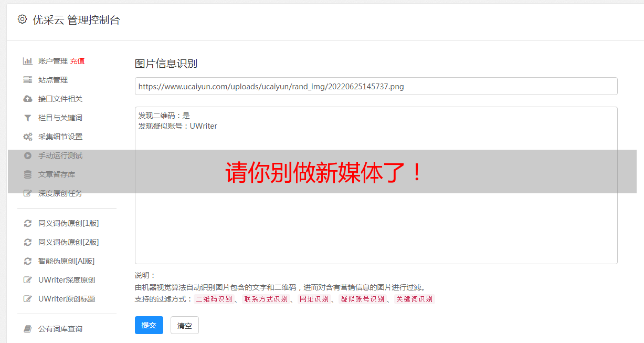Open 接口文件相关 in the sidebar
The image size is (644, 343).
tap(60, 99)
